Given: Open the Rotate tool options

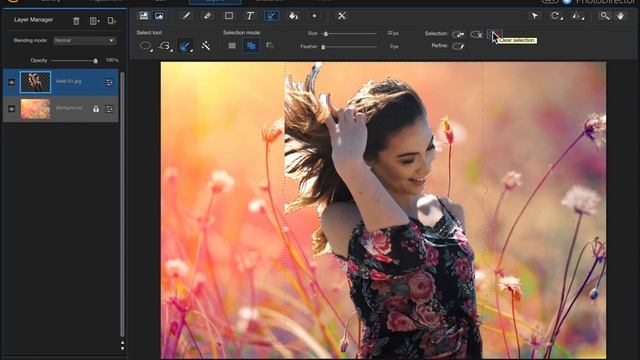Looking at the screenshot, I should click(x=556, y=16).
